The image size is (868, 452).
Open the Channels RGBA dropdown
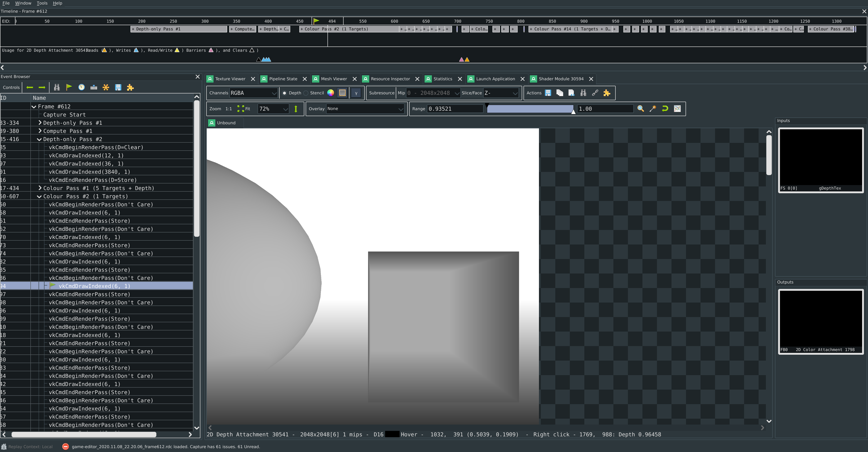click(254, 93)
